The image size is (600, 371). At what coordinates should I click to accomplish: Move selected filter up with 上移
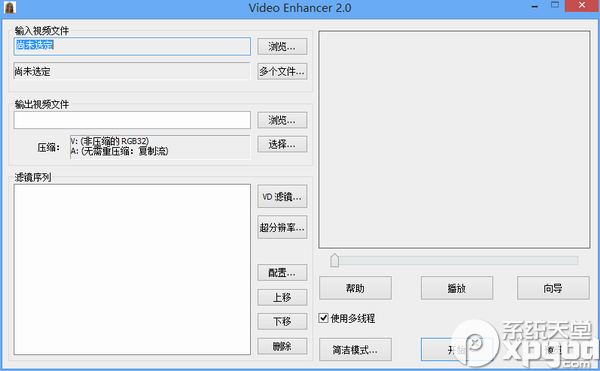[282, 297]
